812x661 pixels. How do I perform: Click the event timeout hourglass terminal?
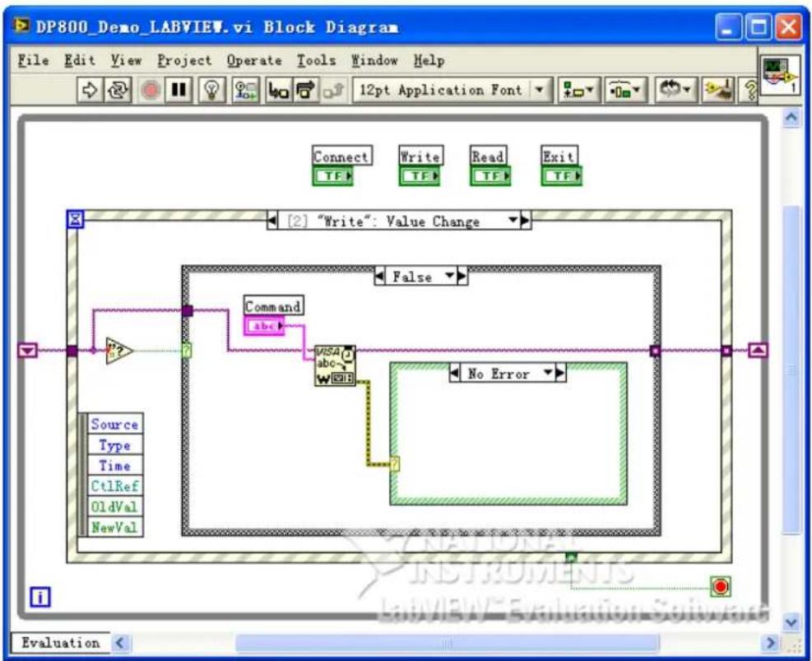point(76,219)
